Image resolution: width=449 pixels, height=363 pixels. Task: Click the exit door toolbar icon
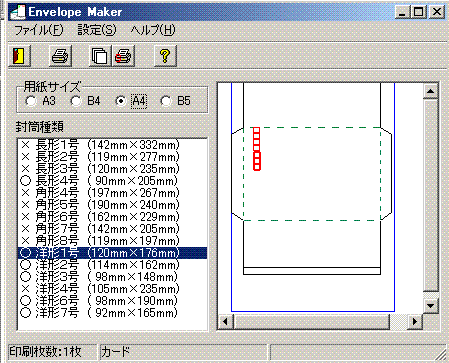click(x=19, y=56)
